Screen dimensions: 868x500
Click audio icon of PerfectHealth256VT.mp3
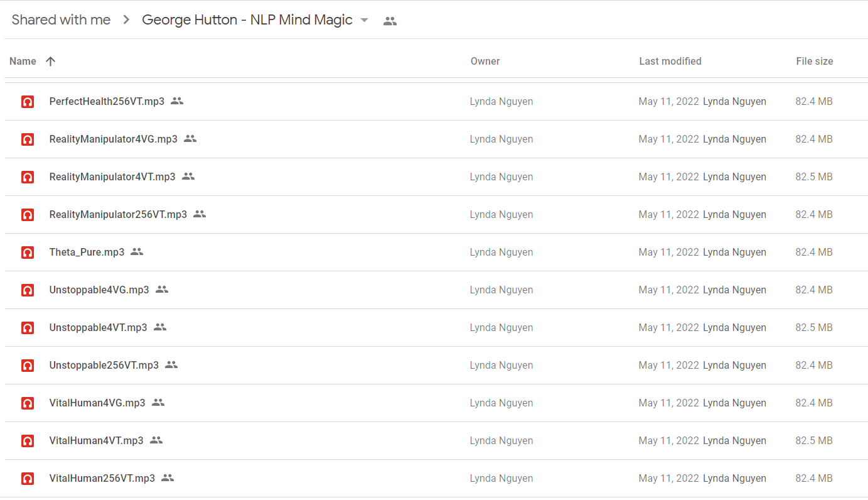click(x=28, y=101)
